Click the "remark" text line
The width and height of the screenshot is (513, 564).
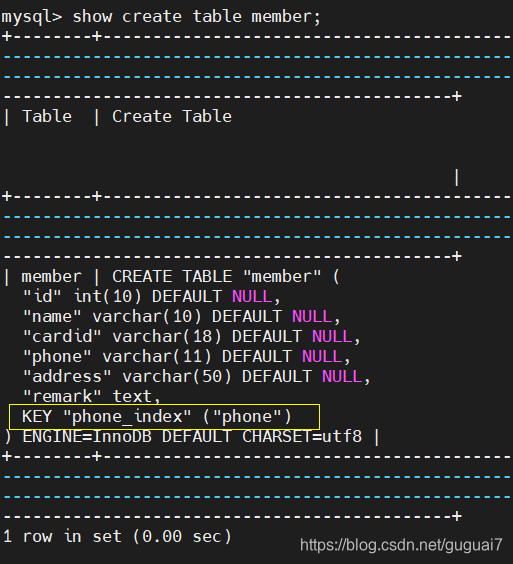91,397
